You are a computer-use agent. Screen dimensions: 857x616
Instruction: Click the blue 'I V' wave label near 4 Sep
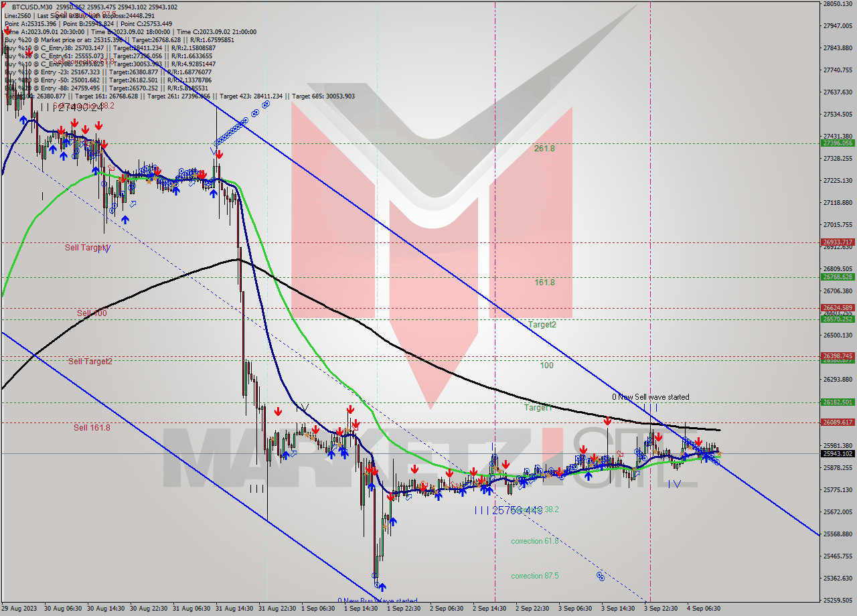click(674, 483)
